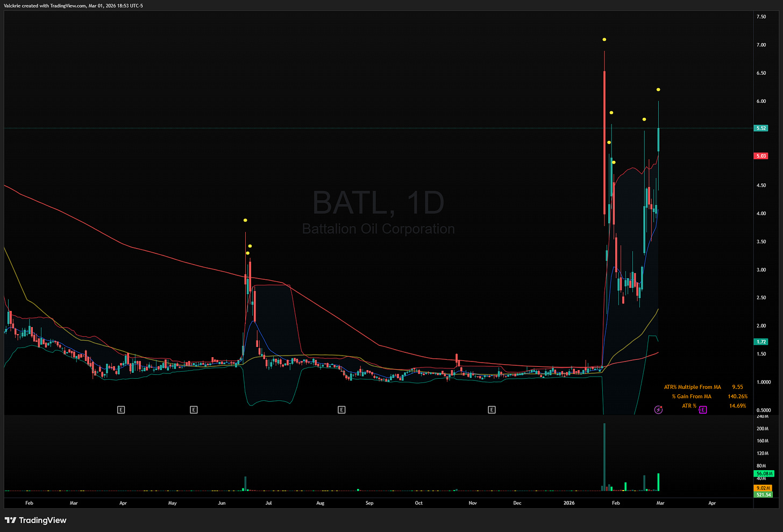Click the May label on time axis
783x532 pixels.
point(172,503)
